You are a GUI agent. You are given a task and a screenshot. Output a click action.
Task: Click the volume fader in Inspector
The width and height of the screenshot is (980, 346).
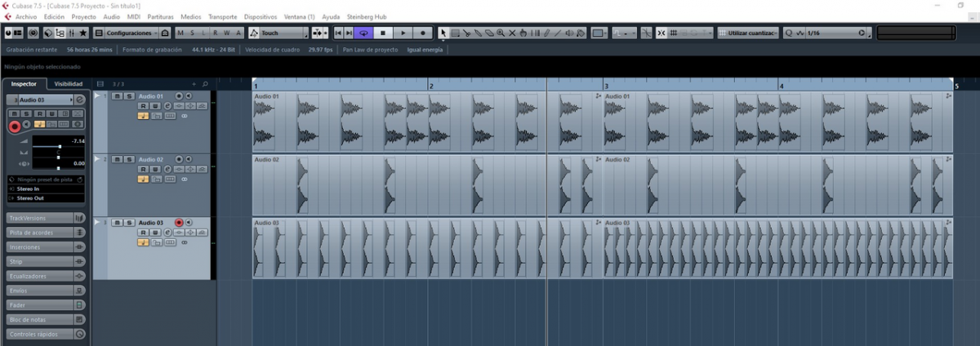59,146
